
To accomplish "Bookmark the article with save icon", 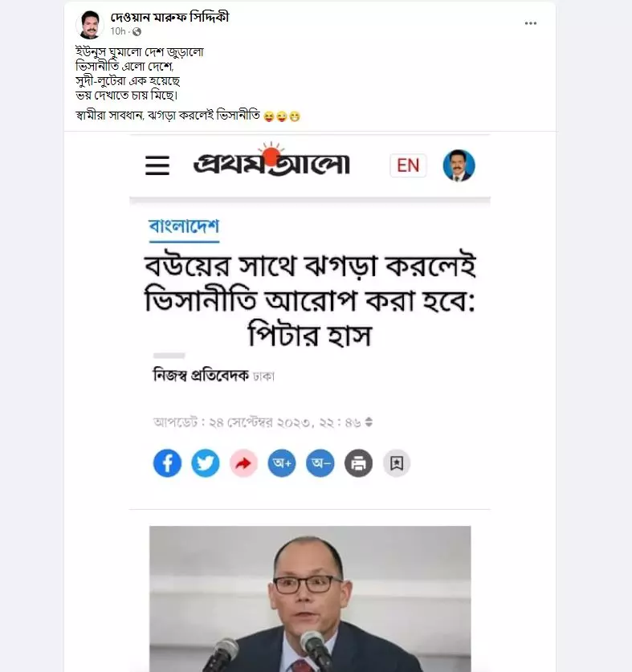I will pyautogui.click(x=397, y=463).
